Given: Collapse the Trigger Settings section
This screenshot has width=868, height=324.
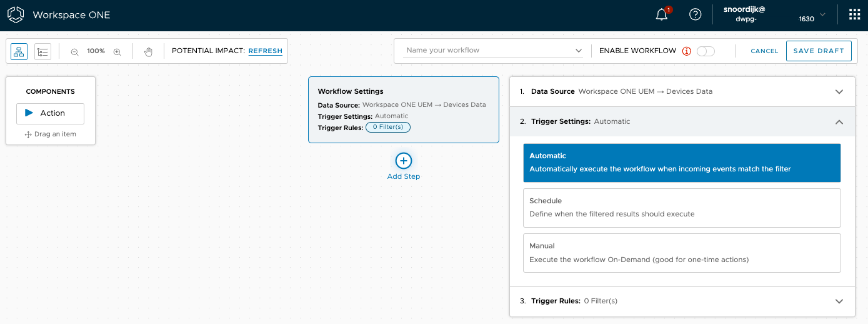Looking at the screenshot, I should coord(839,122).
